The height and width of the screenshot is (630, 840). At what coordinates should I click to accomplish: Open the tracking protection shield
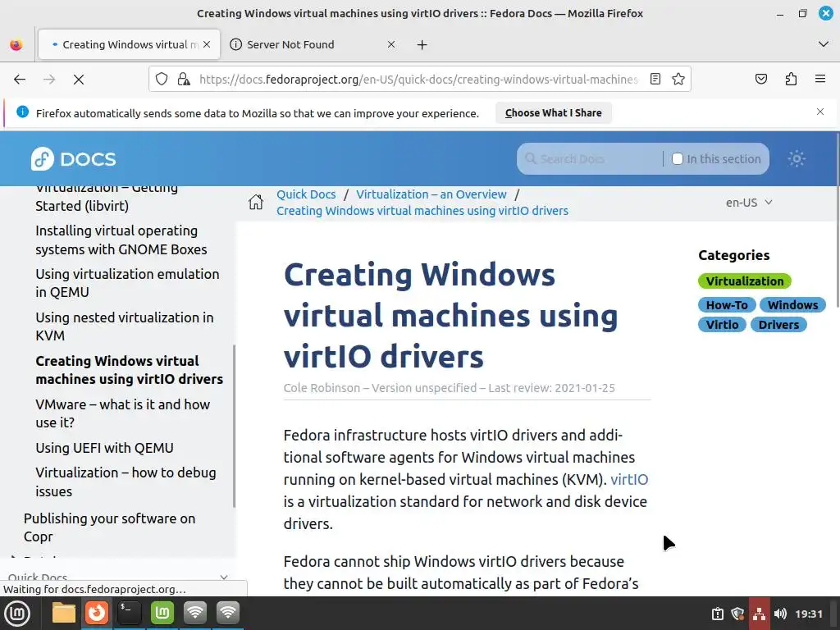162,80
